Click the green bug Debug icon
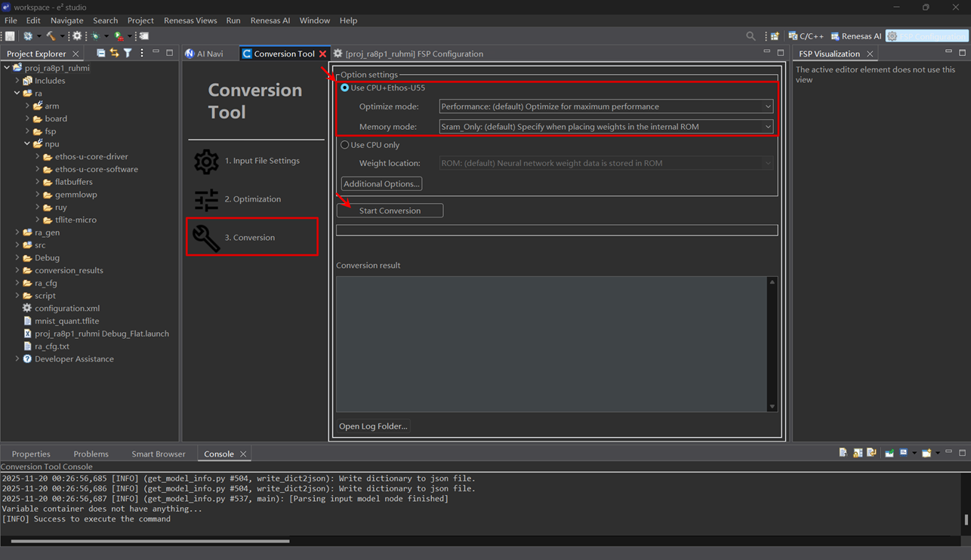 (95, 36)
